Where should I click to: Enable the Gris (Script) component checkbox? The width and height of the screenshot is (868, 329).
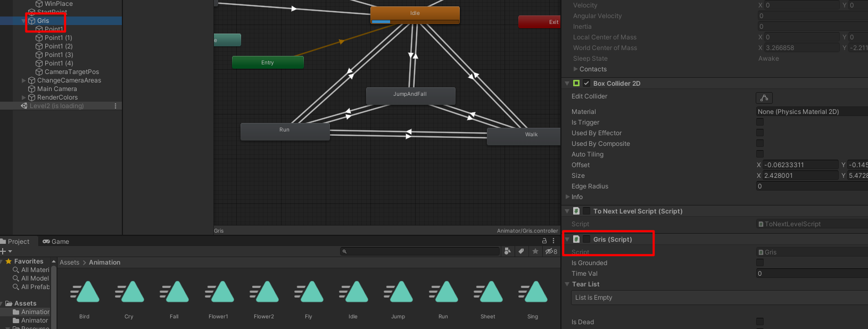pyautogui.click(x=586, y=240)
